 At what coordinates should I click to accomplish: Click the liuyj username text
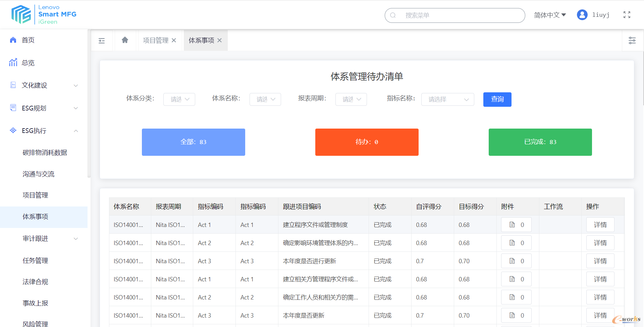coord(601,15)
